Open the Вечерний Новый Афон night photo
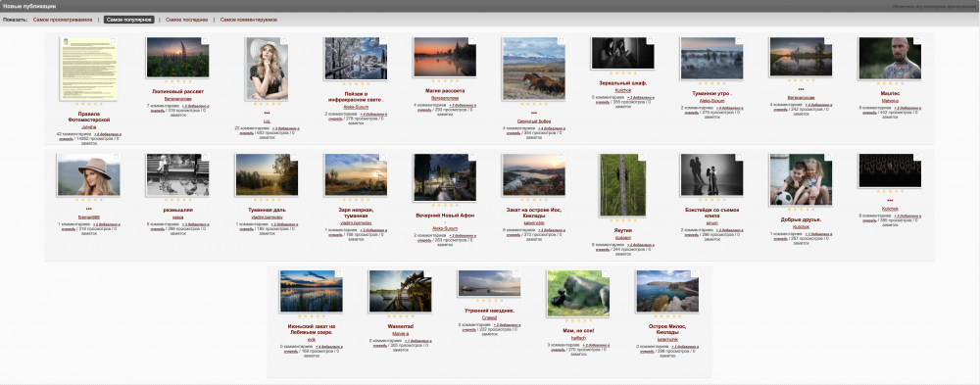The image size is (980, 385). [x=444, y=177]
